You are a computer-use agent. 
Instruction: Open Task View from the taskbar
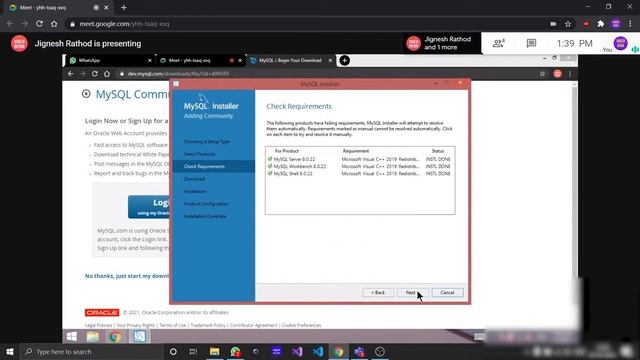point(193,351)
